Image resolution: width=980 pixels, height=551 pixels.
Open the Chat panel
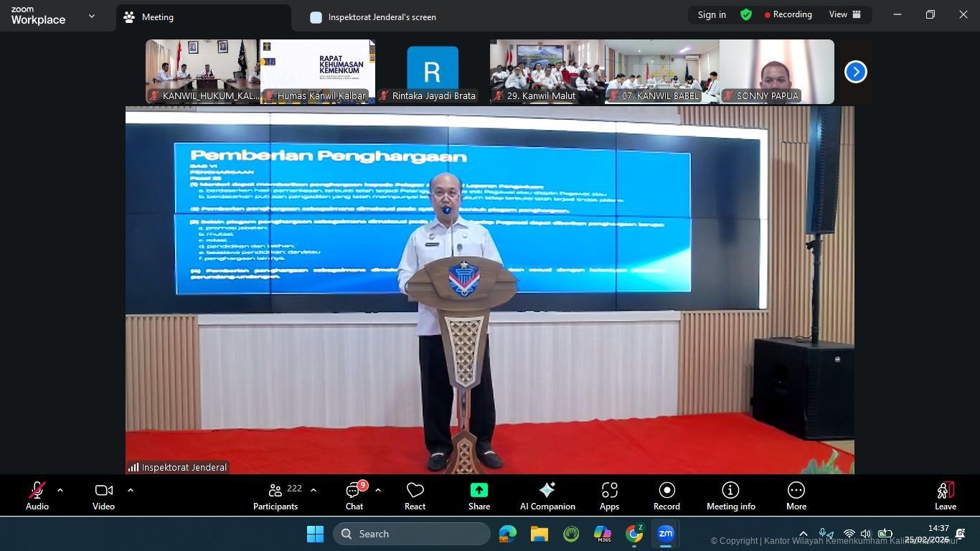coord(354,496)
